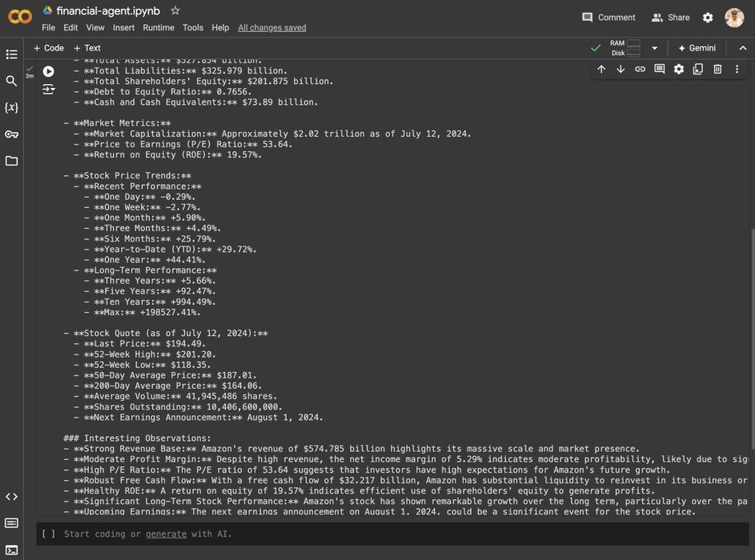Rename the financial-agent.ipynb title
755x560 pixels.
tap(108, 10)
